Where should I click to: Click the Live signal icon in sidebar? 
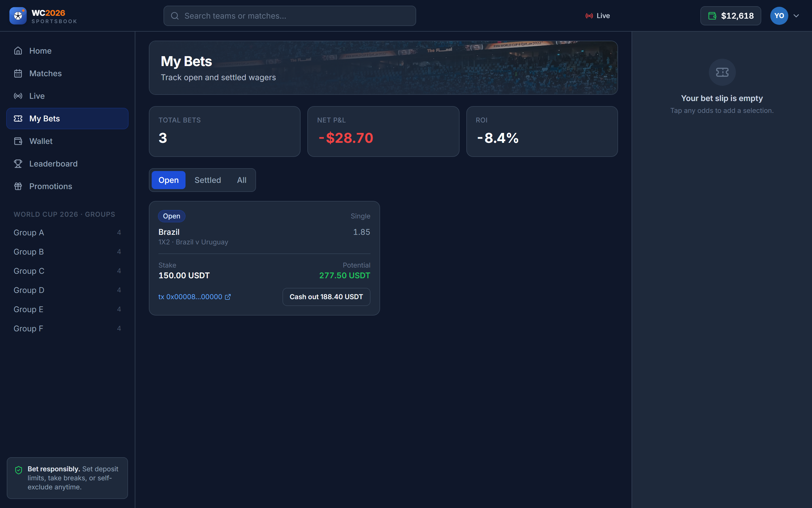point(18,96)
